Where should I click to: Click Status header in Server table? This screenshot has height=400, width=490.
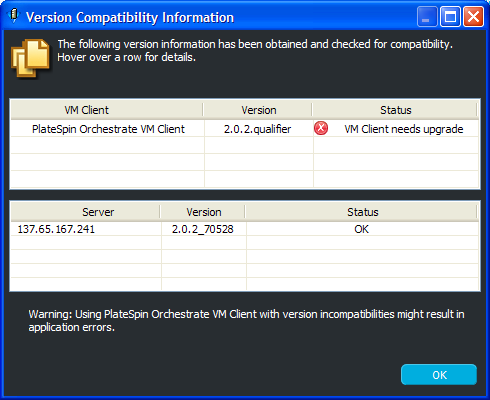pos(362,212)
